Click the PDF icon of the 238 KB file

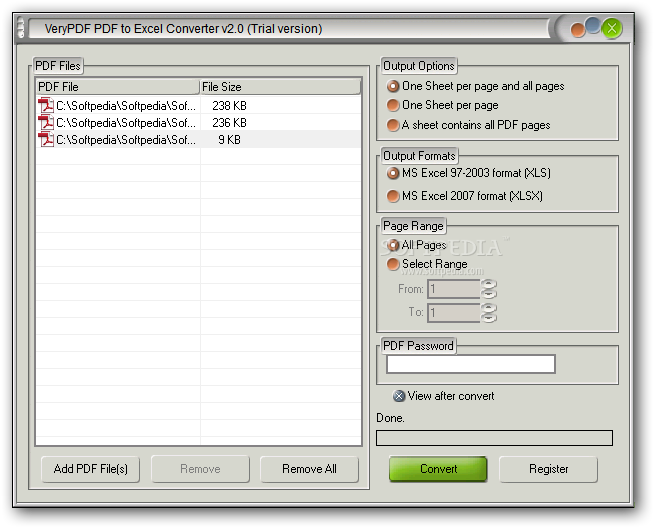[x=46, y=105]
